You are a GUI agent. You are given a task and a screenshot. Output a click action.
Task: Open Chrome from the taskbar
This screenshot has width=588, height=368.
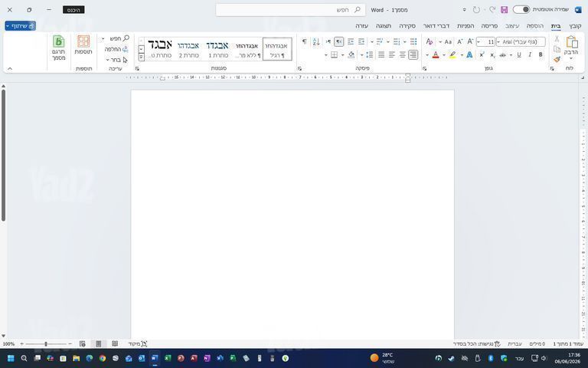click(x=103, y=358)
